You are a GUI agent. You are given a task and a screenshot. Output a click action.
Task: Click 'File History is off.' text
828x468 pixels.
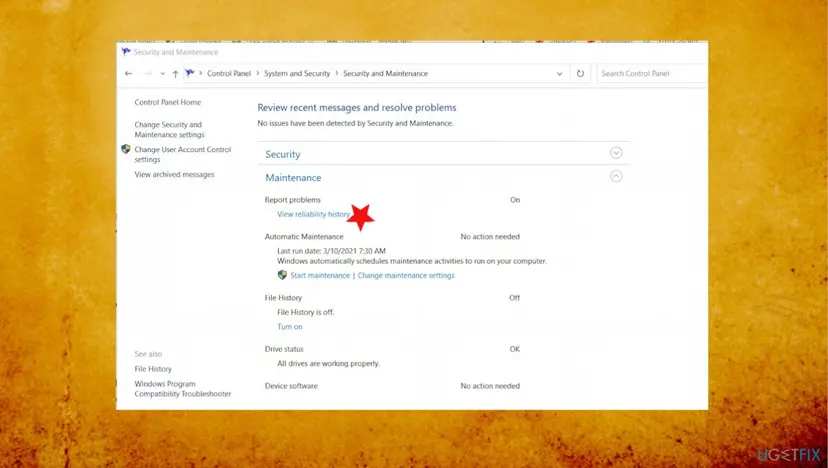(x=305, y=312)
